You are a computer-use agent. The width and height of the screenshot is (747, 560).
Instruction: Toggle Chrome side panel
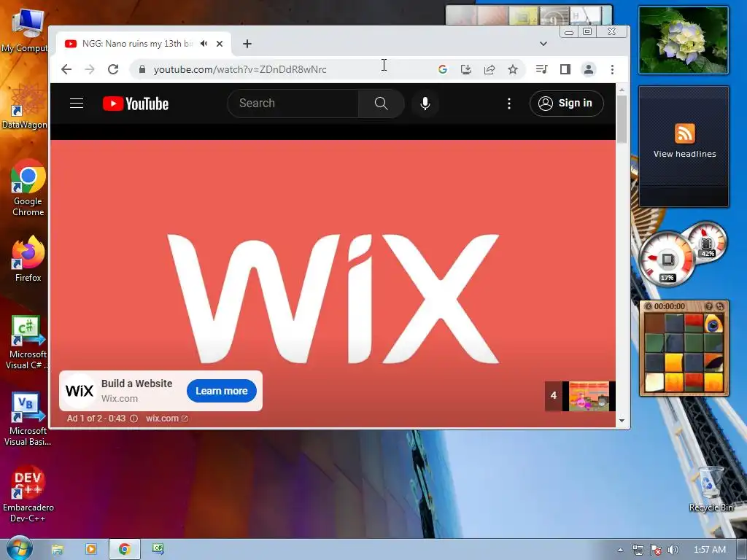(565, 69)
